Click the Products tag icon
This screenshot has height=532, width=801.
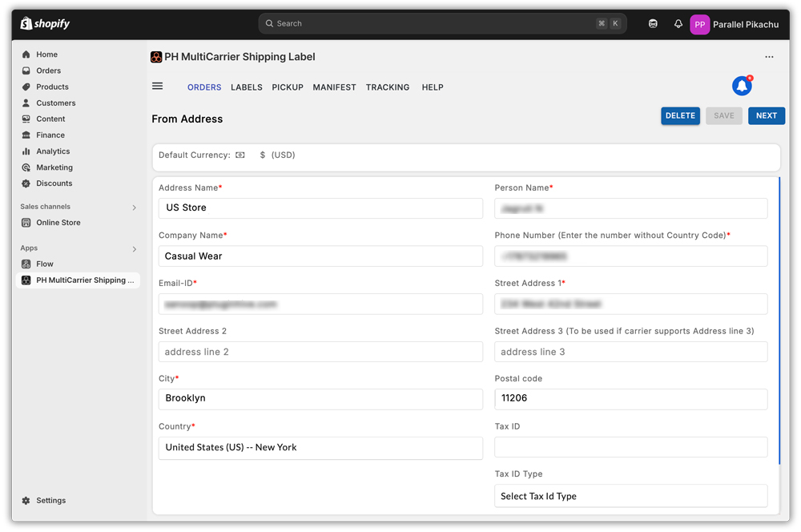pyautogui.click(x=26, y=87)
